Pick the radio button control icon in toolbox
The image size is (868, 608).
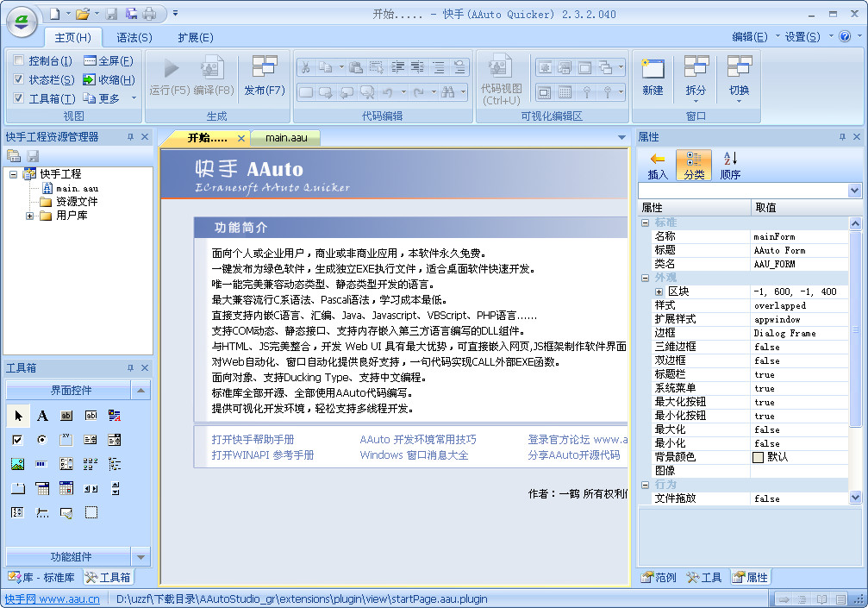41,440
